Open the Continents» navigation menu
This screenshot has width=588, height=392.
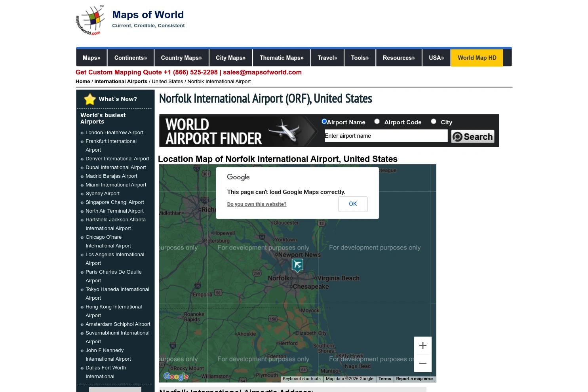[x=131, y=58]
